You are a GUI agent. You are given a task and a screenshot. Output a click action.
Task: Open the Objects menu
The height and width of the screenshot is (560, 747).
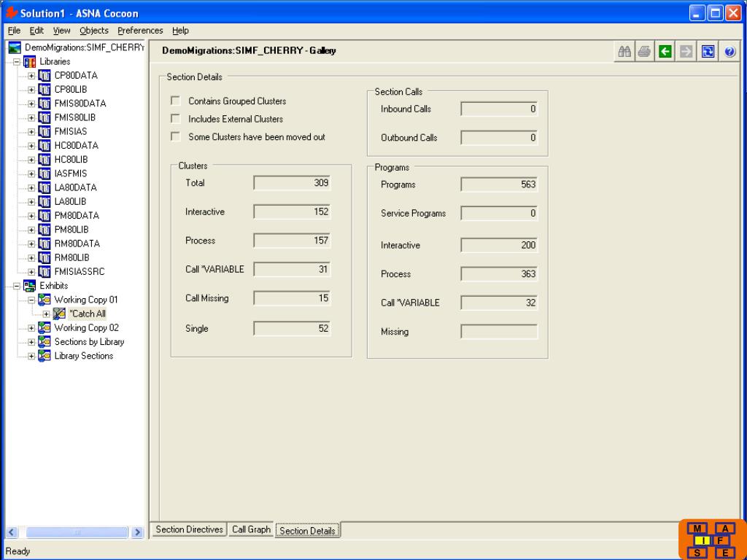tap(94, 31)
